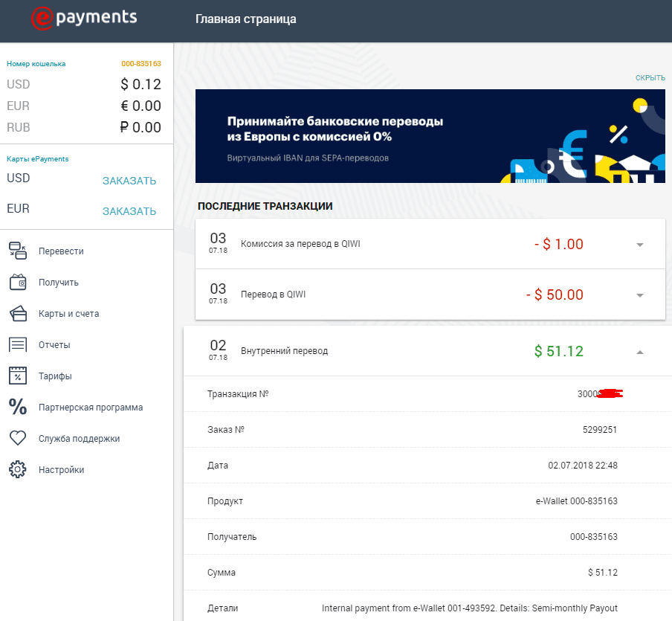672x621 pixels.
Task: Open the Тарифы tariffs icon
Action: coord(18,376)
